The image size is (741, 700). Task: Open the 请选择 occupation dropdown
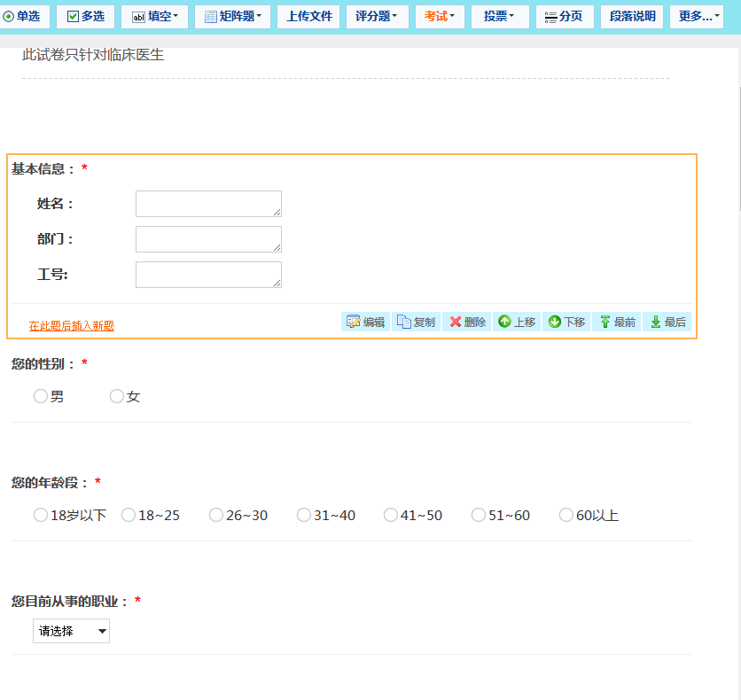[x=71, y=630]
